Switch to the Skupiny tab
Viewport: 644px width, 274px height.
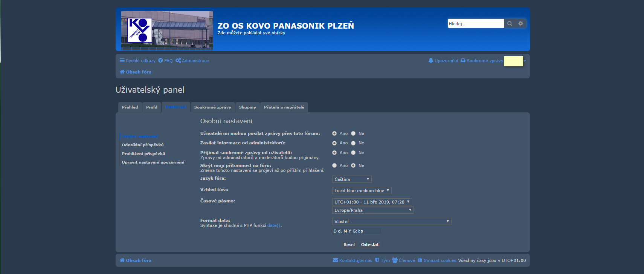click(x=247, y=107)
